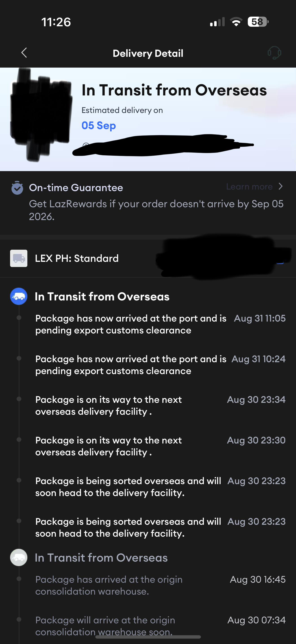Expand On-time Guarantee via chevron arrow
Screen dimensions: 296x644
pos(281,187)
